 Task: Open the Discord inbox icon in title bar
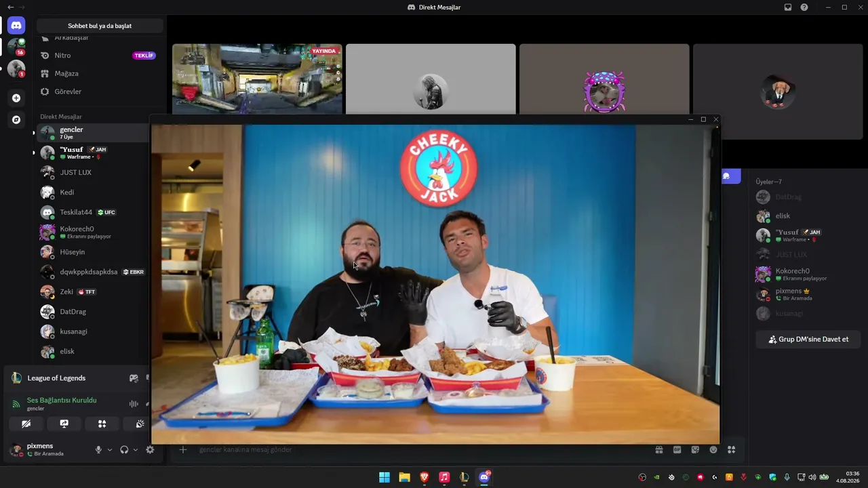[788, 7]
